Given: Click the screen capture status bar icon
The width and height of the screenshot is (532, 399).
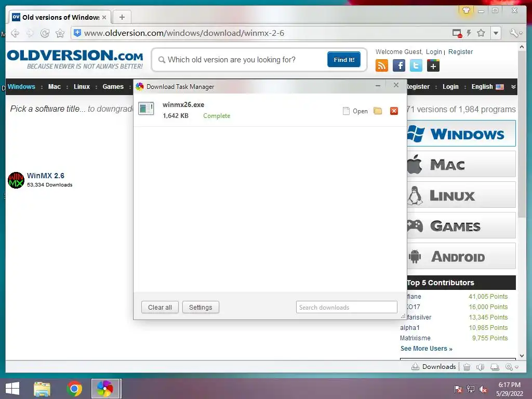Looking at the screenshot, I should pos(495,367).
